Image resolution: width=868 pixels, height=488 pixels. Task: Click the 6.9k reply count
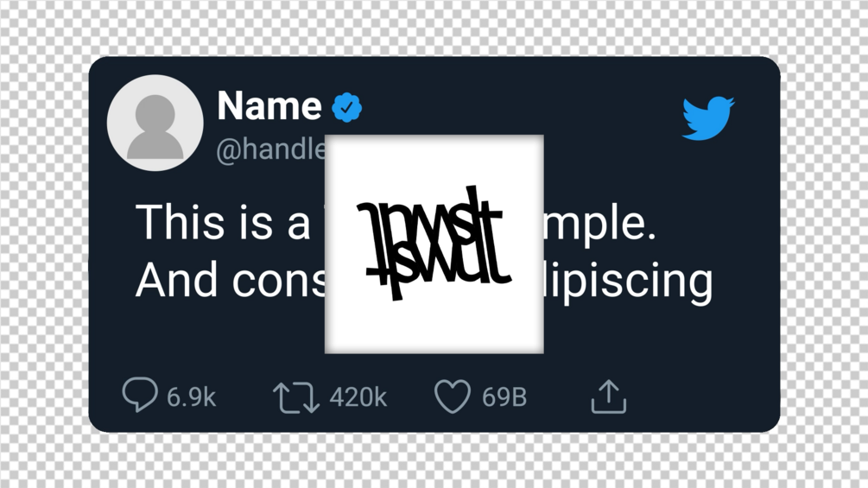pos(191,397)
